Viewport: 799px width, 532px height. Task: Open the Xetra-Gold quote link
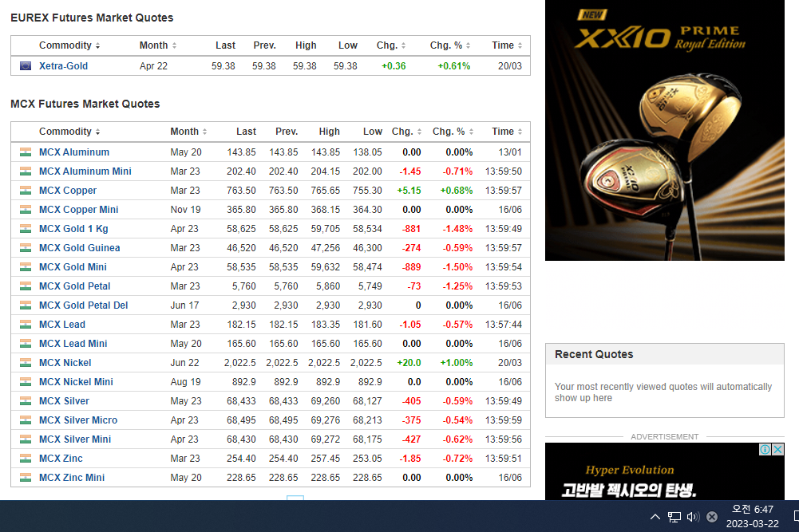click(x=63, y=66)
